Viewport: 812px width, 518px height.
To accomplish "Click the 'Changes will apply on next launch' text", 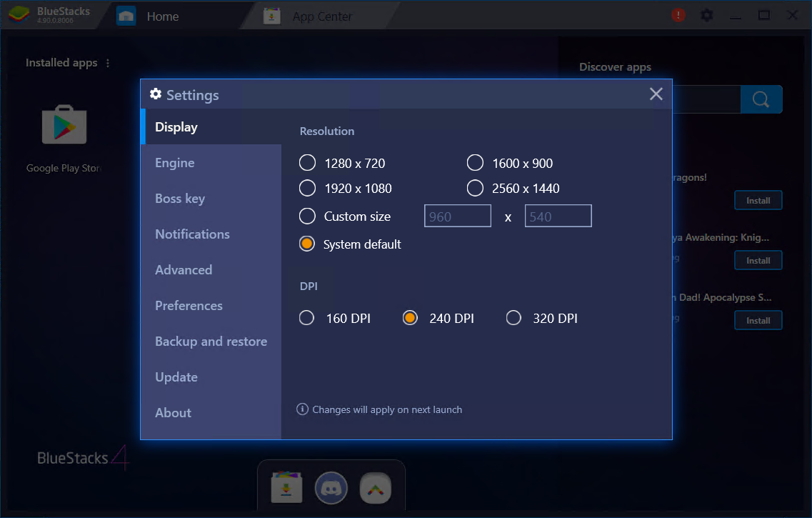I will point(387,409).
